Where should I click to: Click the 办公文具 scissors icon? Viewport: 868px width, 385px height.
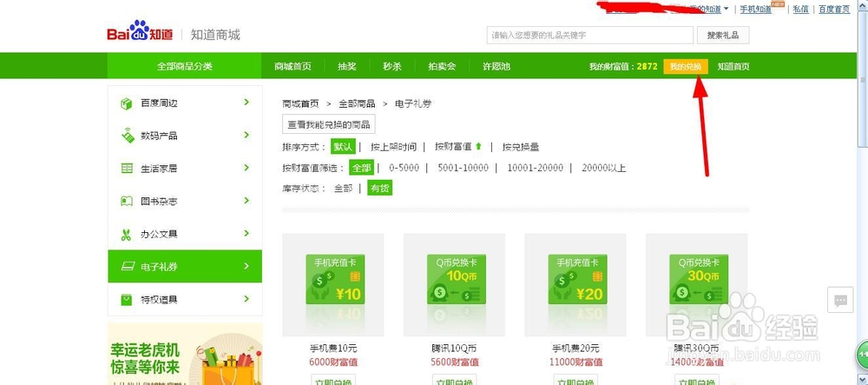click(x=126, y=235)
